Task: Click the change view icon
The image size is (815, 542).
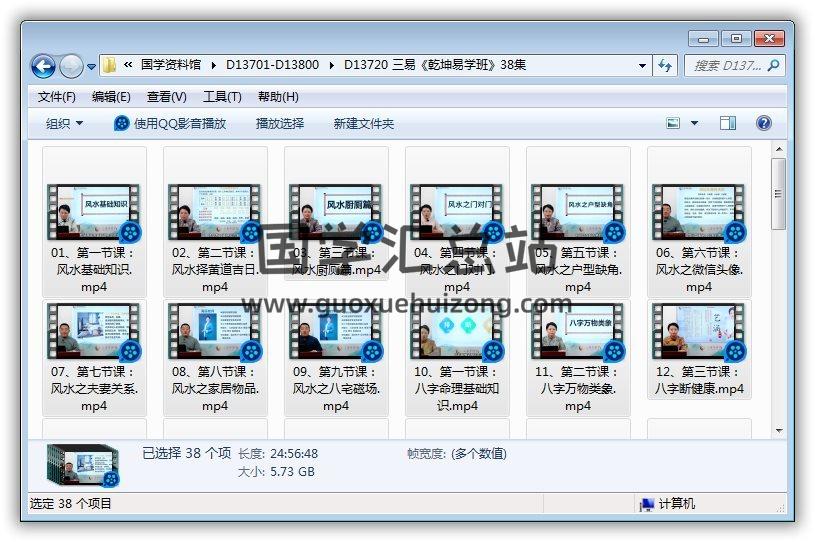Action: tap(674, 123)
